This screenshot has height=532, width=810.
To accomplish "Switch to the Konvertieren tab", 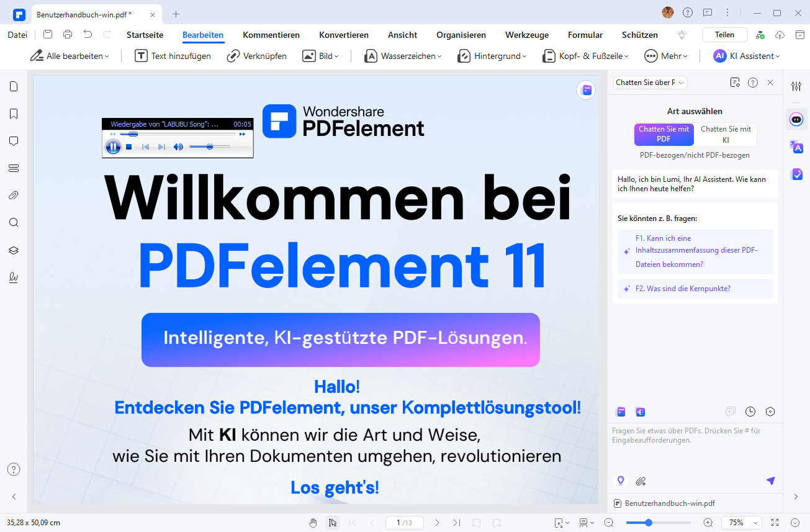I will (x=344, y=35).
